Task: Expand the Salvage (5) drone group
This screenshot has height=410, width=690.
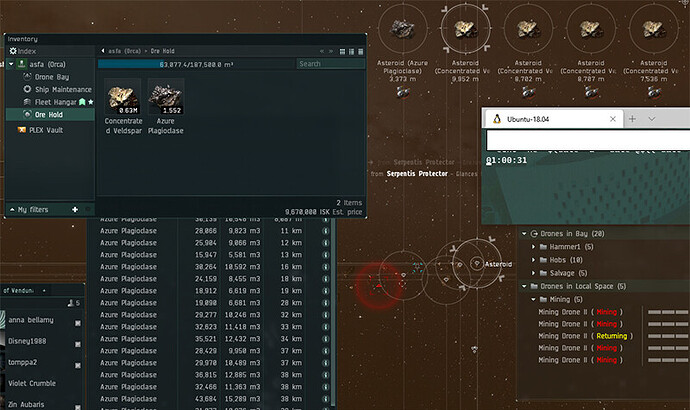Action: [533, 273]
